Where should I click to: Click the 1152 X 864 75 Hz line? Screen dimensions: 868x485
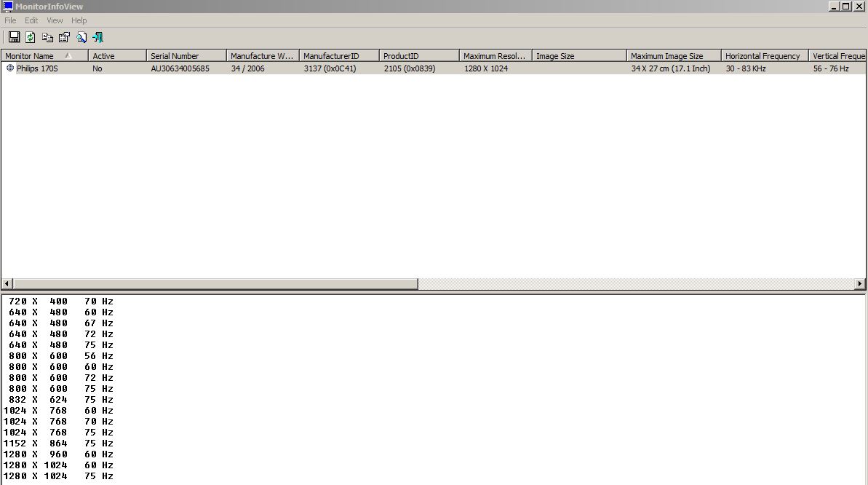coord(58,443)
